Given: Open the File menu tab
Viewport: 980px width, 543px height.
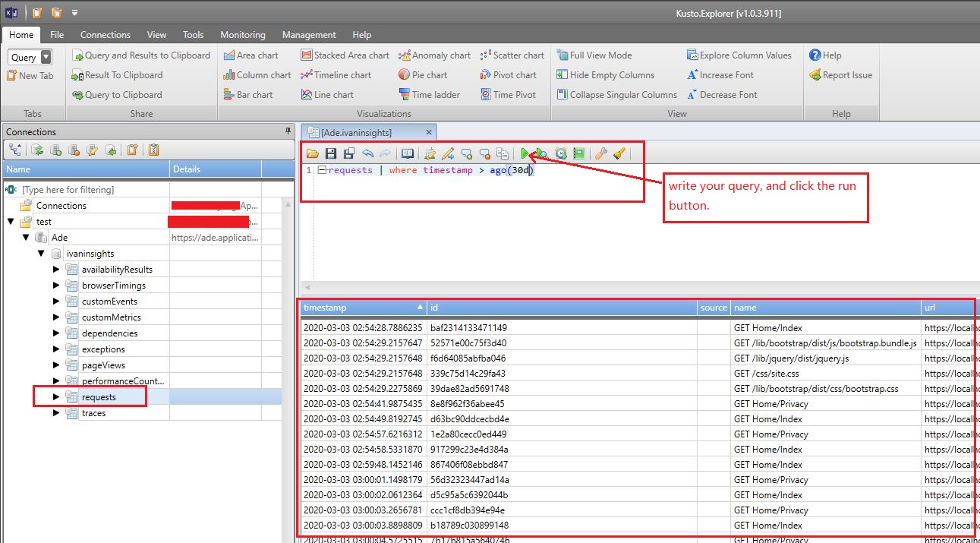Looking at the screenshot, I should click(57, 35).
